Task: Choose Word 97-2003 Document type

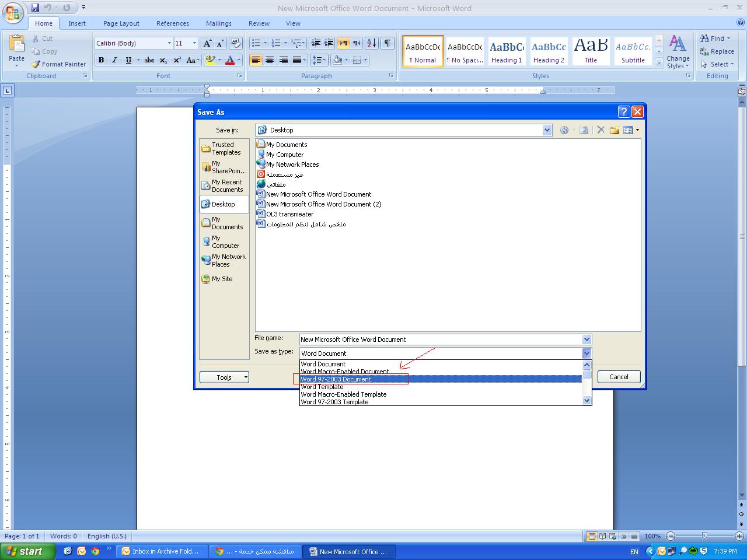Action: [441, 379]
